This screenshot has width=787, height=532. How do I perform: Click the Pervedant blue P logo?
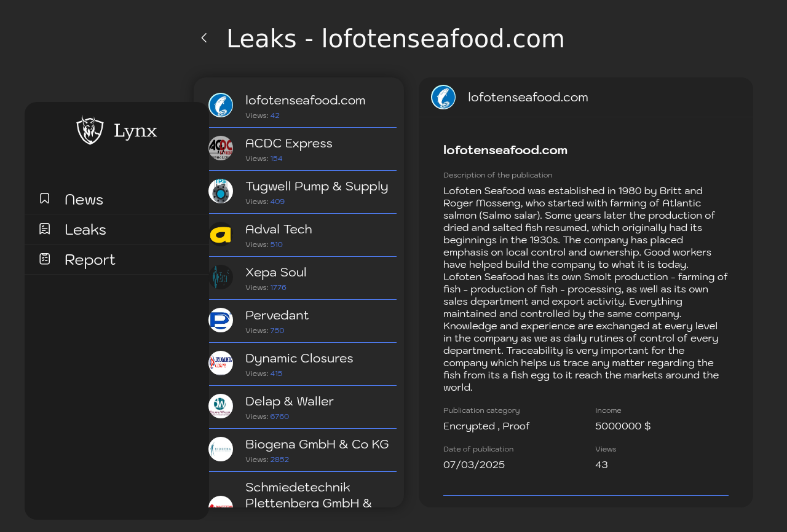click(x=221, y=320)
